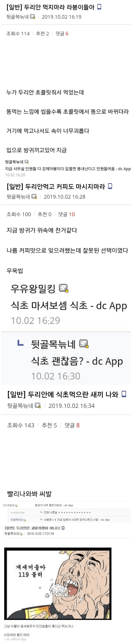Image resolution: width=131 pixels, height=644 pixels.
Task: Open gallog icon beside author dated 2019.10.02 16:19
Action: [33, 17]
